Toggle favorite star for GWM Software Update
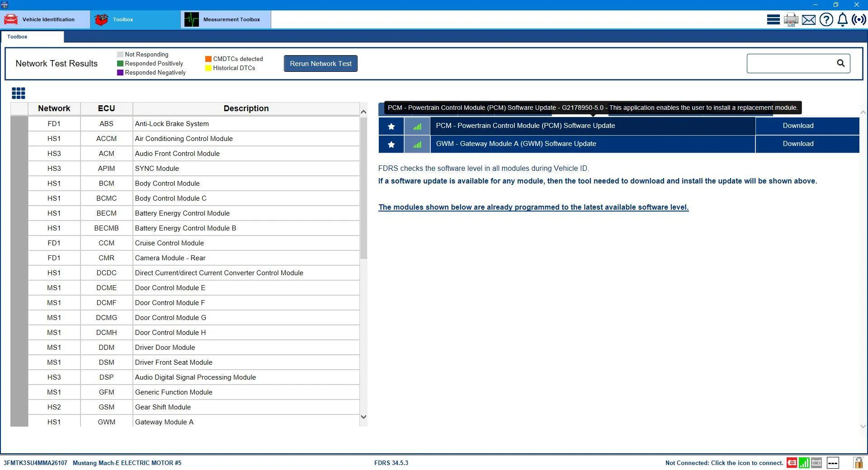This screenshot has width=868, height=470. click(391, 144)
